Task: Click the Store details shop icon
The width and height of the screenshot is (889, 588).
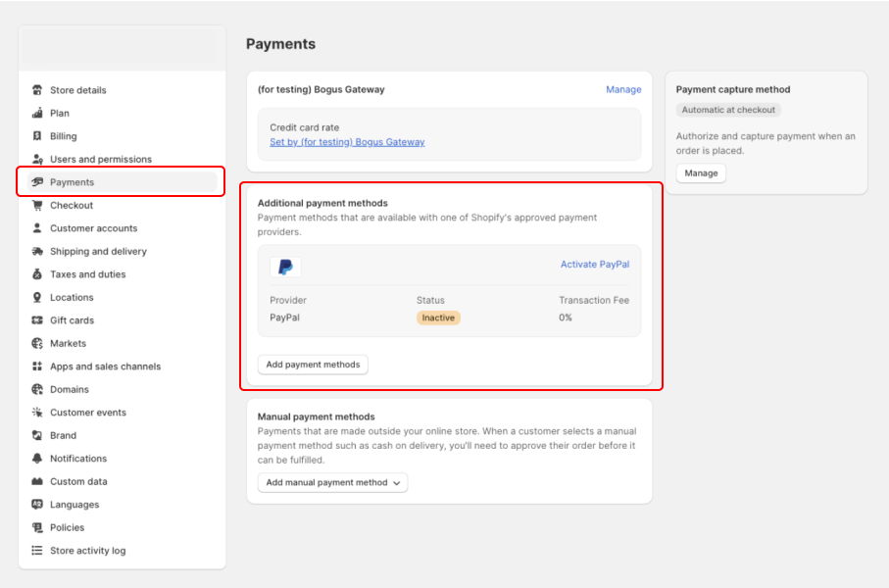Action: [37, 89]
